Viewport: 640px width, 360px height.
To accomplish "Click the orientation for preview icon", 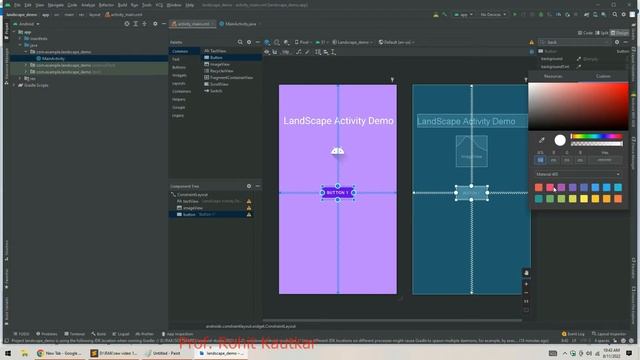I will (x=277, y=42).
